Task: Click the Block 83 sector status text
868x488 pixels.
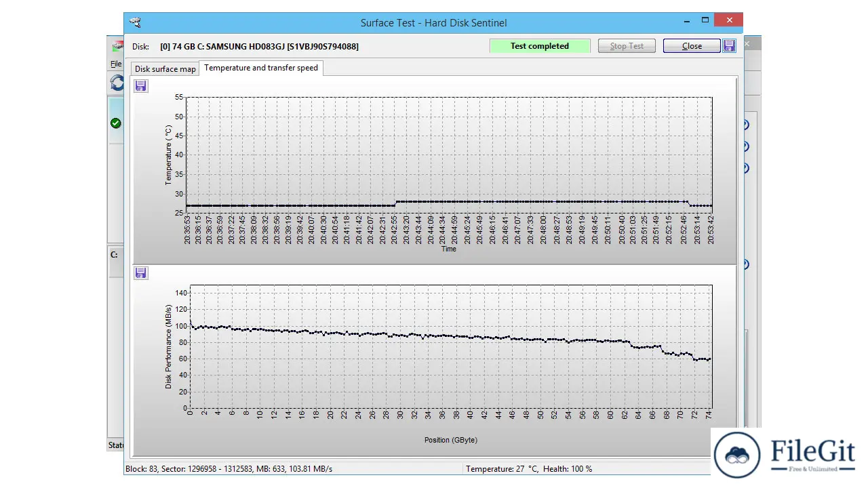Action: click(229, 468)
